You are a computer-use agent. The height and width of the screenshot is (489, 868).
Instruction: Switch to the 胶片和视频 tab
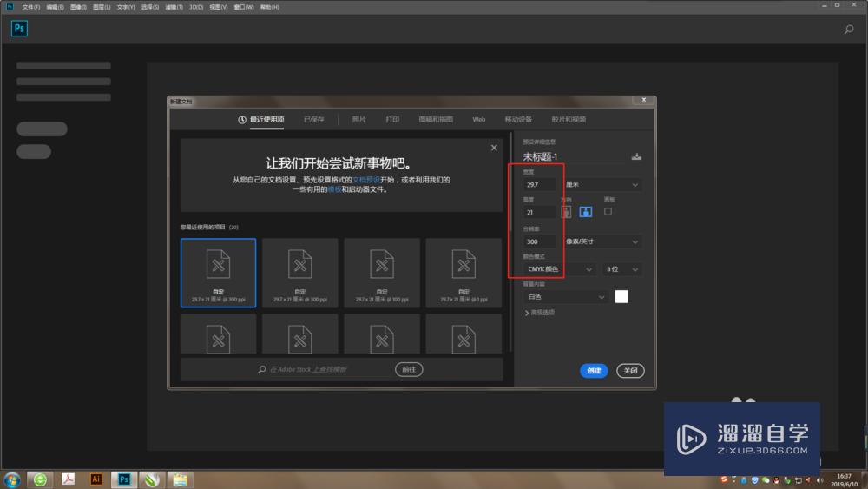pos(569,120)
